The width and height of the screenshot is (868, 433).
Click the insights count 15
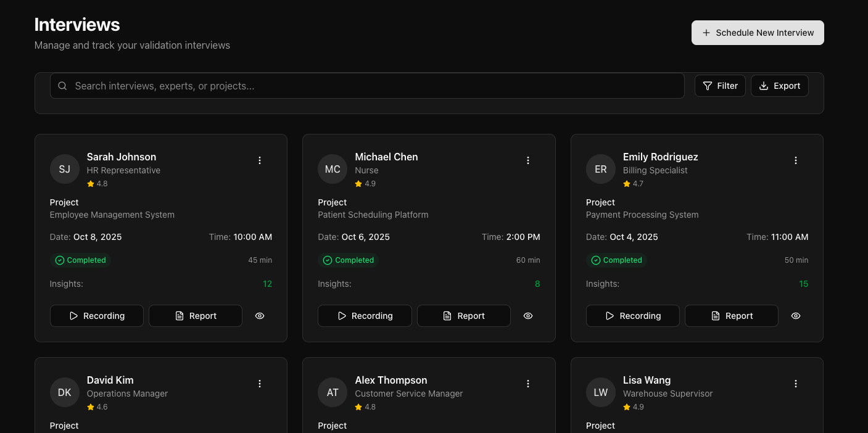click(x=804, y=284)
